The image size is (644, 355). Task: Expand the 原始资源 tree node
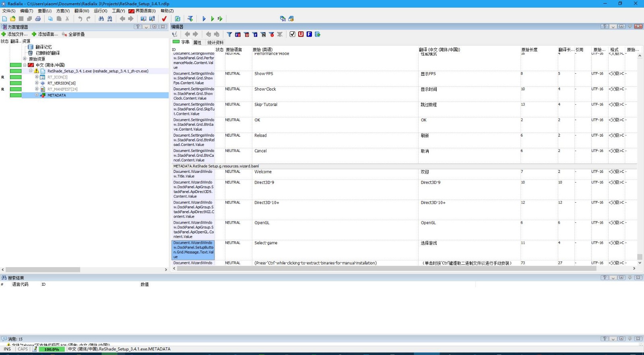pyautogui.click(x=25, y=59)
